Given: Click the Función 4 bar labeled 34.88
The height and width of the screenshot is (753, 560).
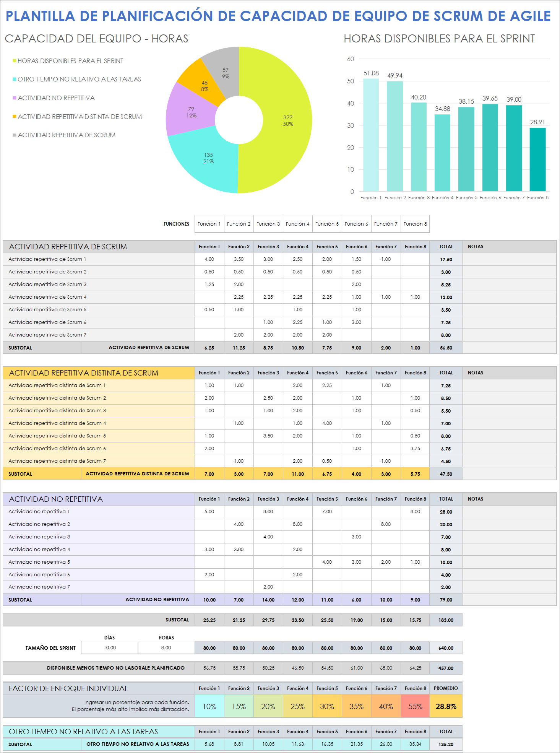Looking at the screenshot, I should [442, 153].
